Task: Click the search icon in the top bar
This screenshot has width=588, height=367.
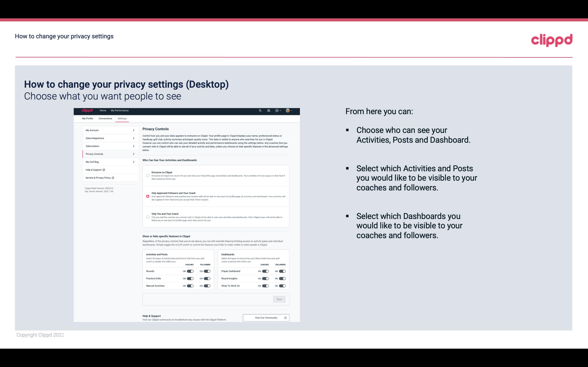Action: click(260, 111)
